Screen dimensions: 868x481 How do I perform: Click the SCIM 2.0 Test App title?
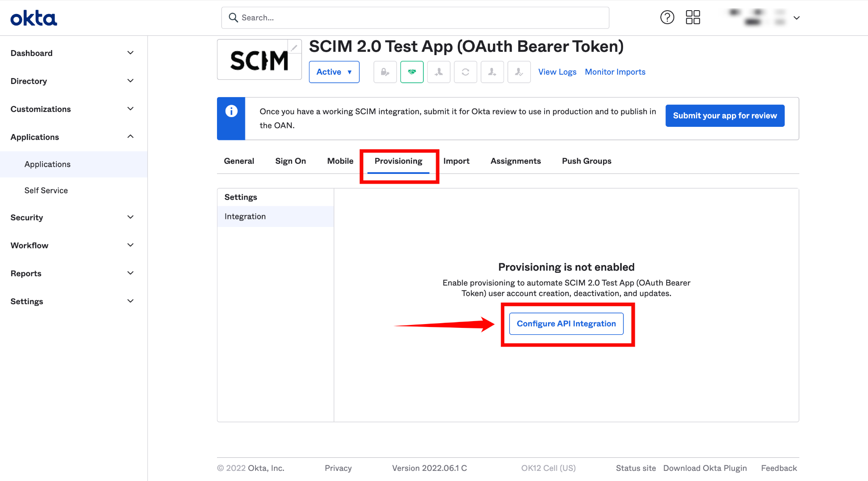466,47
